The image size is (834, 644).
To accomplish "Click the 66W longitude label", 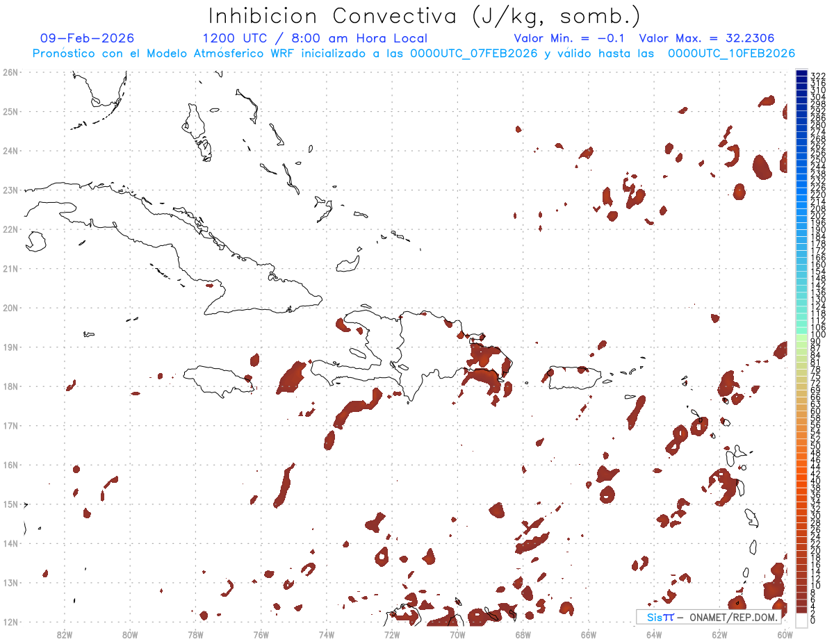I will tap(589, 634).
